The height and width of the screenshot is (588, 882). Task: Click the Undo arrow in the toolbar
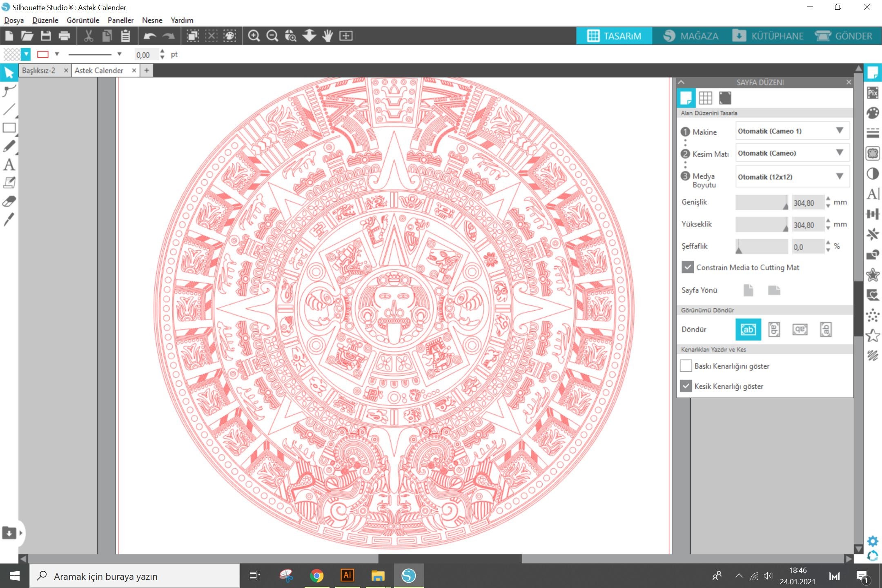[149, 36]
